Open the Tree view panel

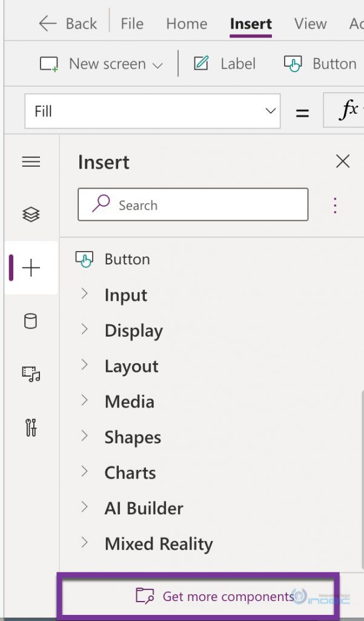[31, 213]
